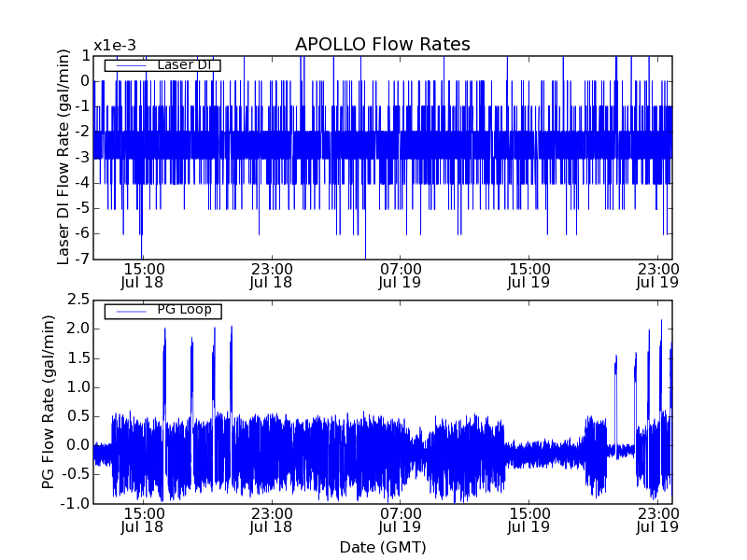Click the '15:00 Jul 19' label under bottom plot
Viewport: 747px width, 560px height.
(529, 521)
